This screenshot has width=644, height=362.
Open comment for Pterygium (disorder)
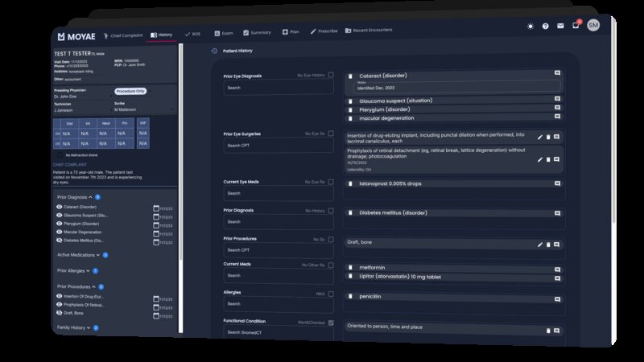click(x=557, y=108)
